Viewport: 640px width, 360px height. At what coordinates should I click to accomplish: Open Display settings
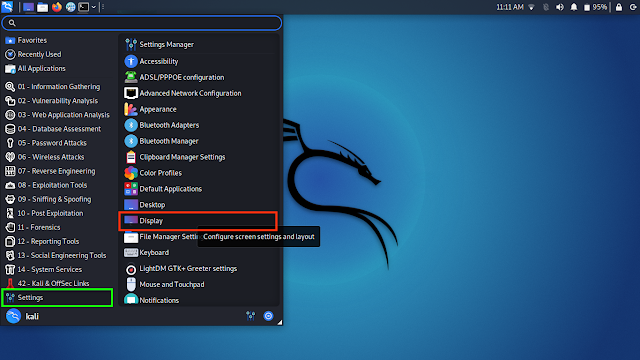click(x=198, y=221)
